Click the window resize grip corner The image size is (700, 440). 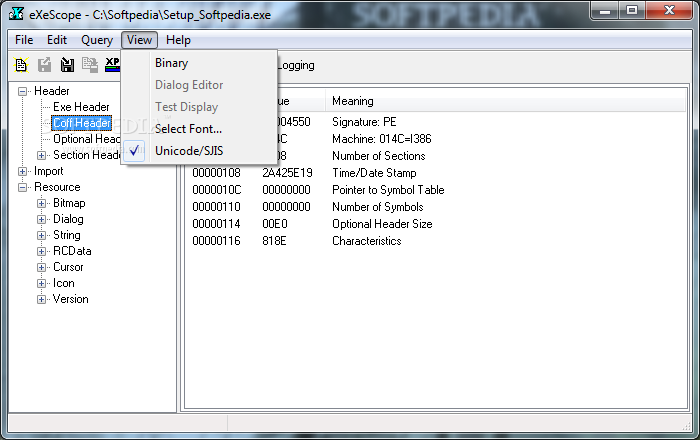[687, 426]
